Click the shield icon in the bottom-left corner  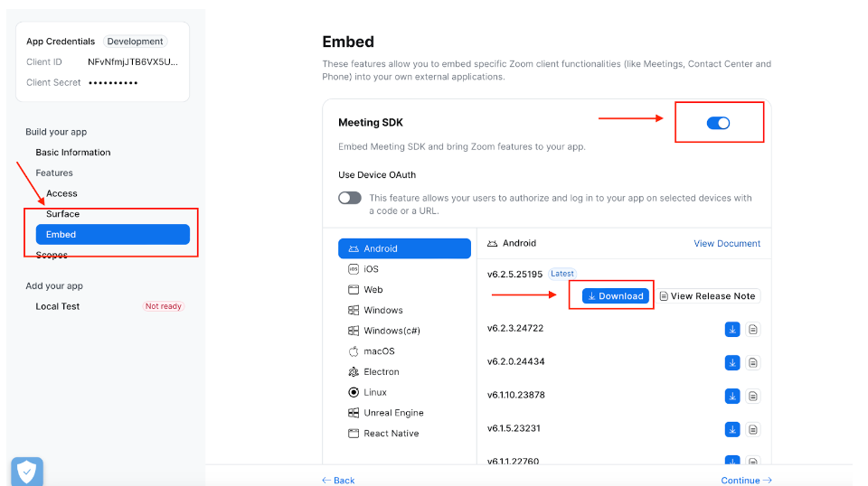pos(27,471)
